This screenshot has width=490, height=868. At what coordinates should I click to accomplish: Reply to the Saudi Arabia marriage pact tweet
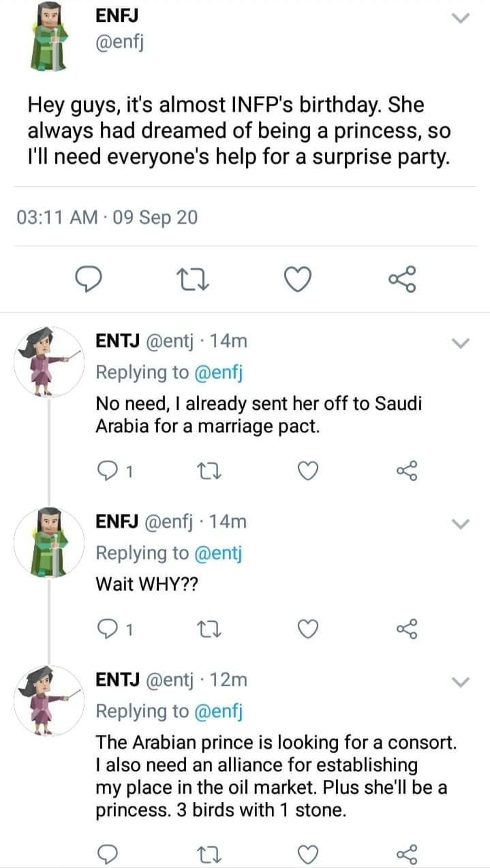tap(108, 470)
